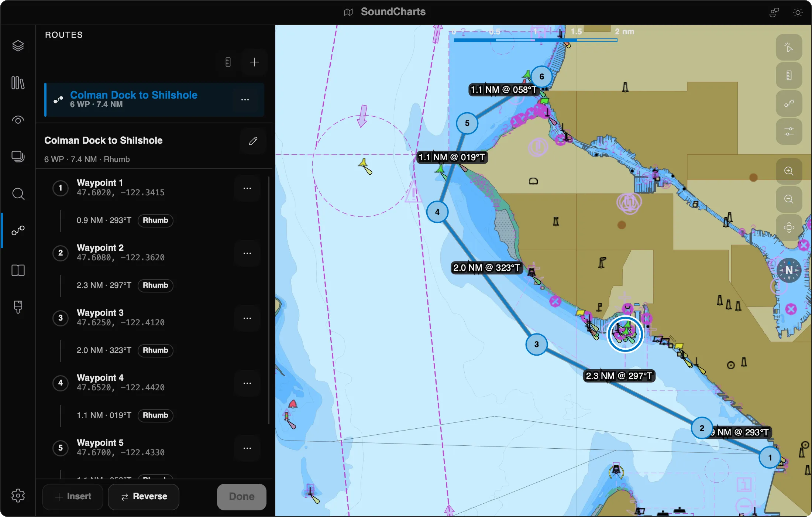Open the layers panel in sidebar
Image resolution: width=812 pixels, height=517 pixels.
point(18,46)
